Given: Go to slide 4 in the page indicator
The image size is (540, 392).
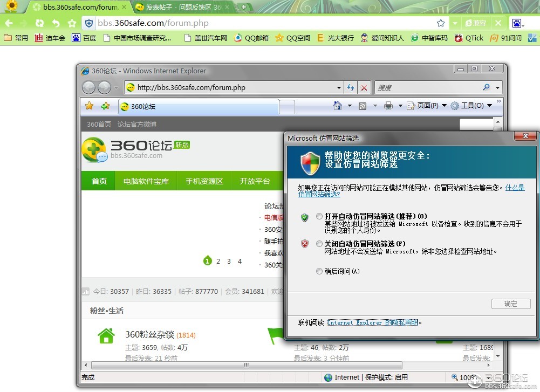Looking at the screenshot, I should tap(240, 261).
